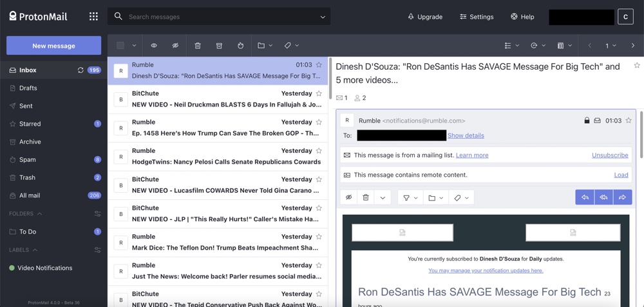Open label management settings icon
The width and height of the screenshot is (644, 307).
point(97,250)
